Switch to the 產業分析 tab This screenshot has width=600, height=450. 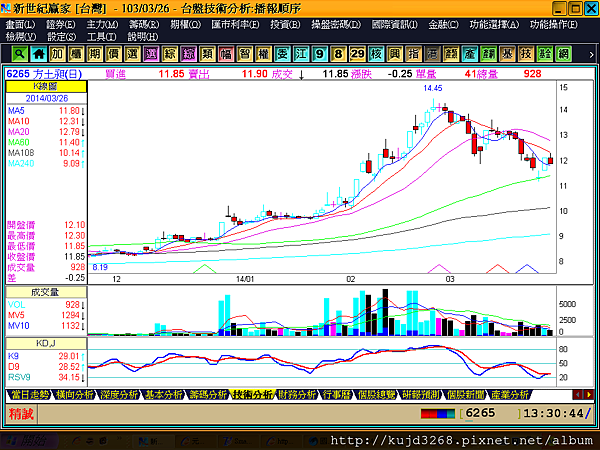[510, 395]
